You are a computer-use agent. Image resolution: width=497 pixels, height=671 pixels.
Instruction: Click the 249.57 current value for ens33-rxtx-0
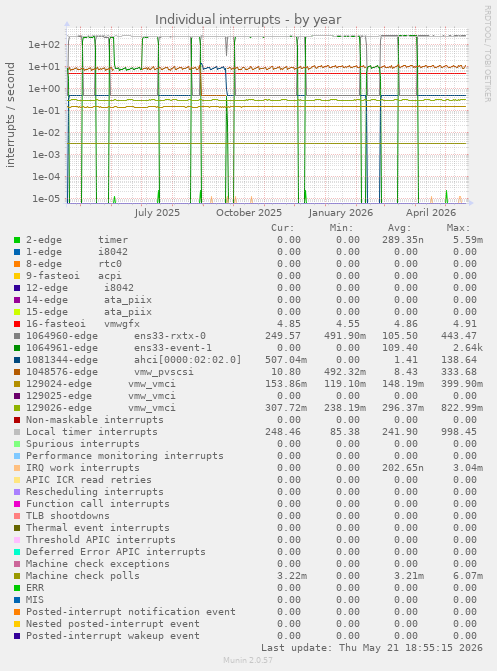[x=283, y=336]
